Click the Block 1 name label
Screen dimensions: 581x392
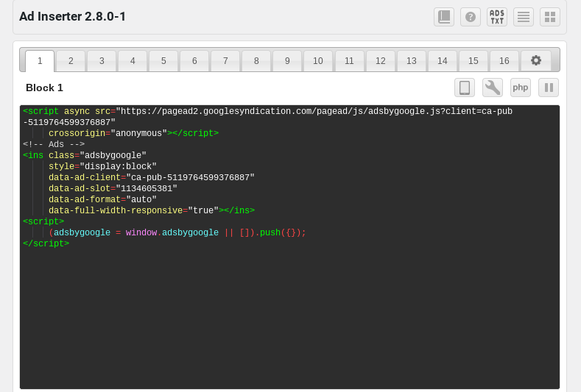pyautogui.click(x=44, y=88)
